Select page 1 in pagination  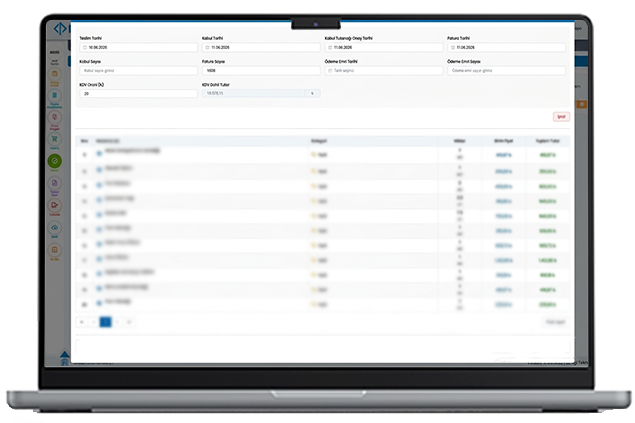click(105, 322)
